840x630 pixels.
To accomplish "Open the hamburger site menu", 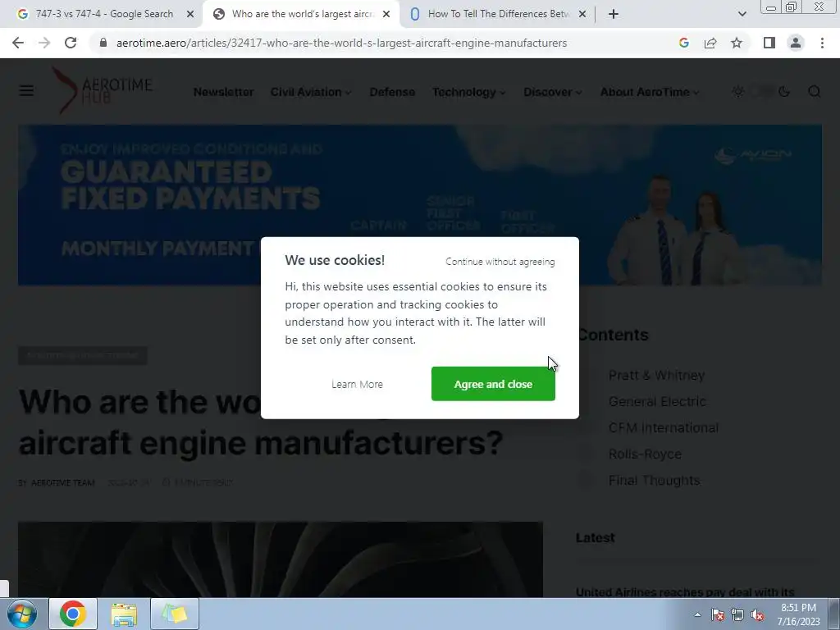I will coord(26,91).
